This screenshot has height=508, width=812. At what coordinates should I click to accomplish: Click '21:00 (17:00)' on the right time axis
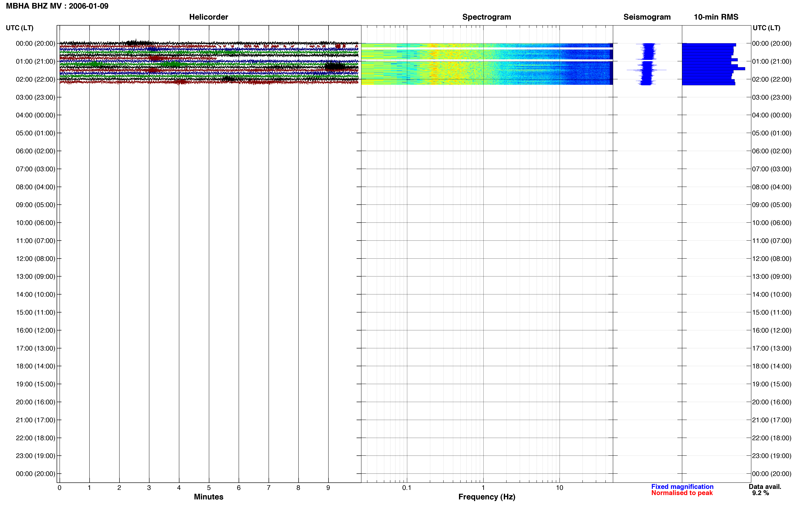pyautogui.click(x=772, y=420)
